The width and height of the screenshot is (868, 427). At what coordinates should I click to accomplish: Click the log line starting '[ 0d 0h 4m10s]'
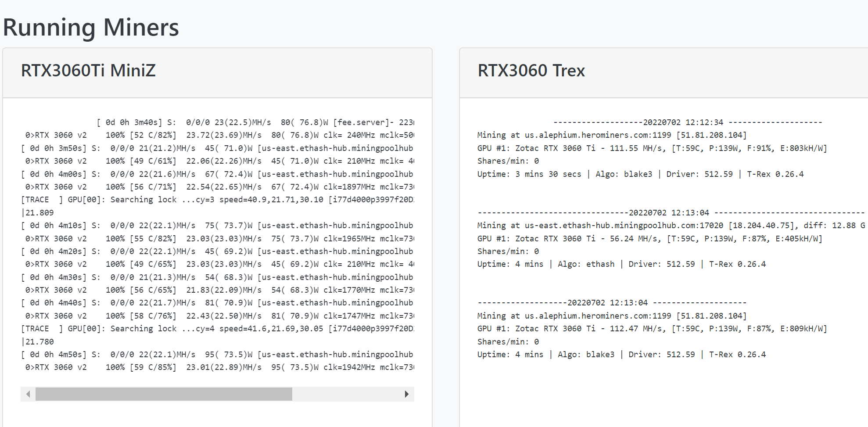(x=217, y=226)
